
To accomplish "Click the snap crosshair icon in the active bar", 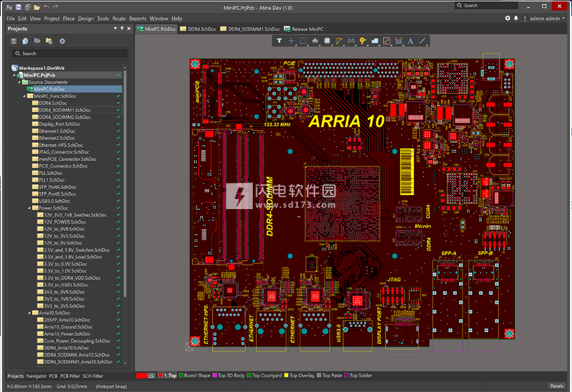I will click(291, 41).
